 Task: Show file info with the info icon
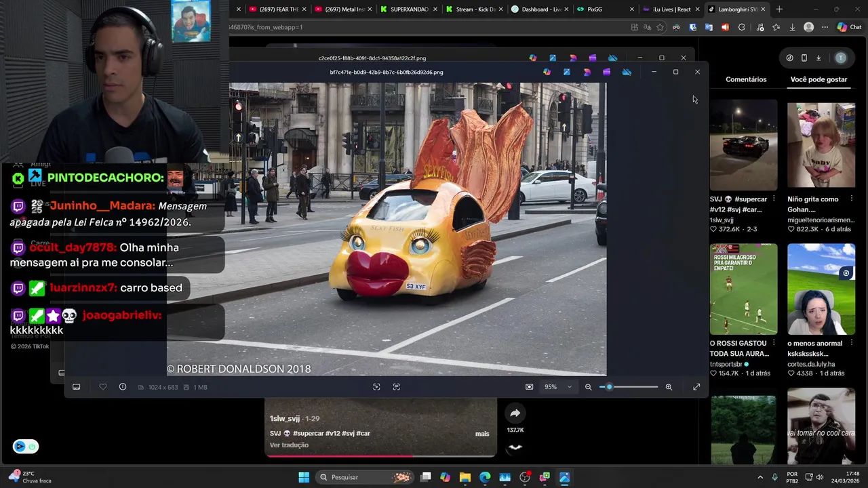[x=123, y=387]
